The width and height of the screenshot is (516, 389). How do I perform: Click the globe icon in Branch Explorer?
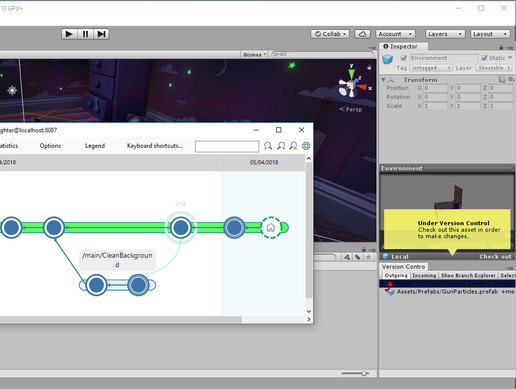[306, 146]
